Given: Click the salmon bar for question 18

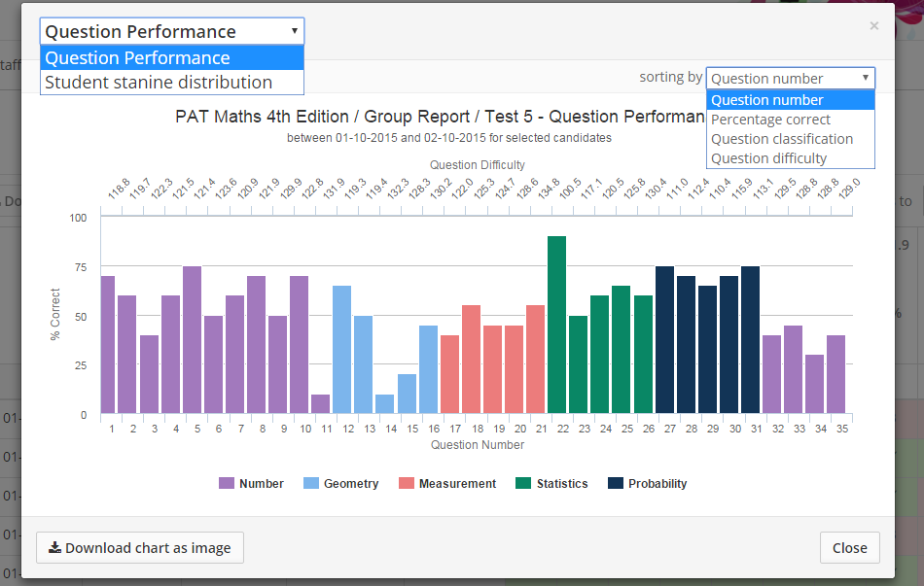Looking at the screenshot, I should [x=472, y=360].
